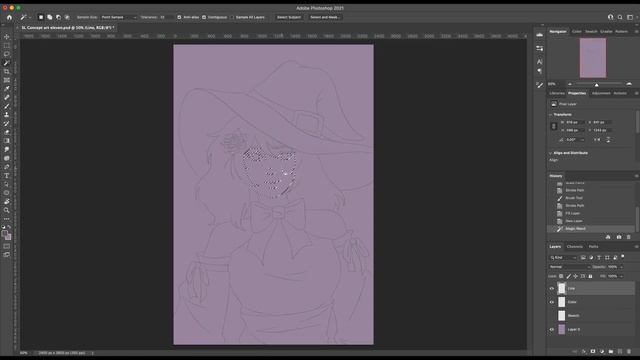Select the Crop tool
The image size is (640, 360).
click(x=7, y=71)
